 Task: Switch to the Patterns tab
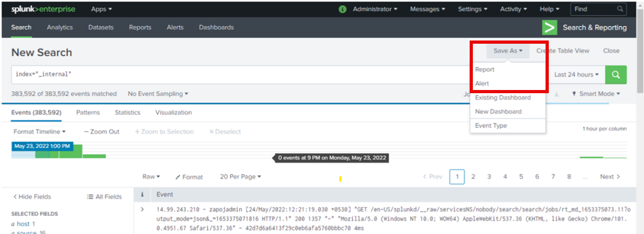pyautogui.click(x=88, y=113)
